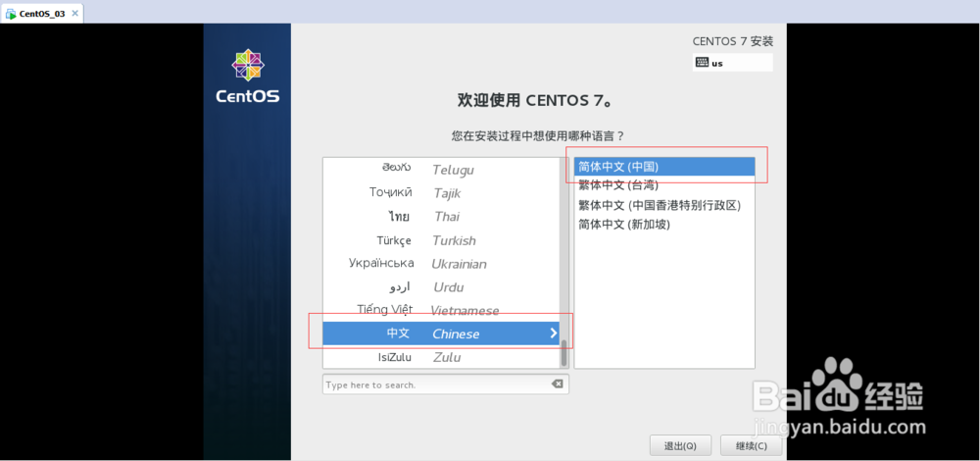Click the CentOS logo in sidebar
The height and width of the screenshot is (461, 980).
[248, 77]
